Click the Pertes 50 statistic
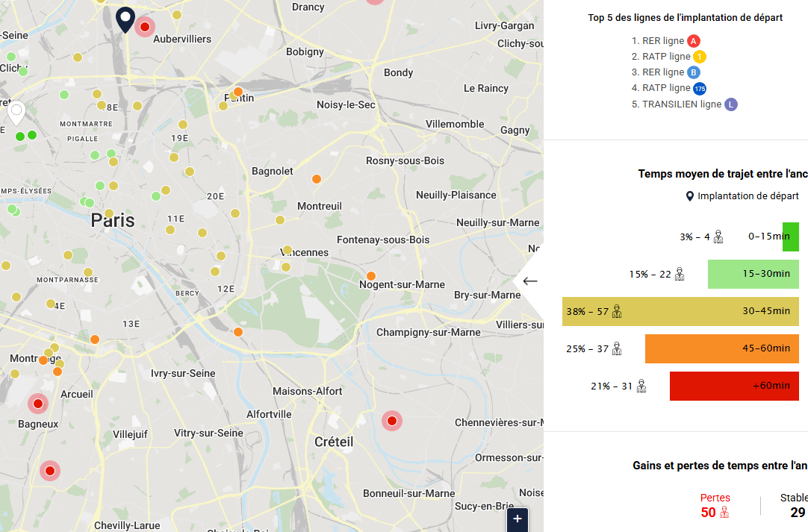Viewport: 808px width, 532px height. point(715,505)
